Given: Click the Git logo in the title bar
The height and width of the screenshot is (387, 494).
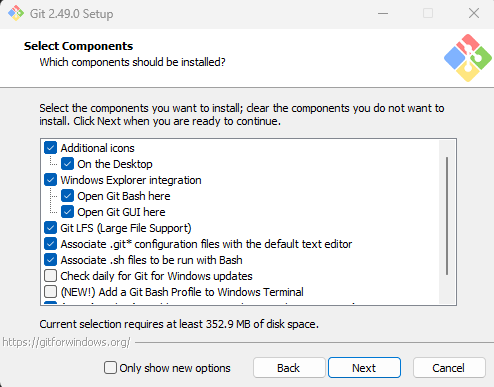Looking at the screenshot, I should (x=16, y=13).
